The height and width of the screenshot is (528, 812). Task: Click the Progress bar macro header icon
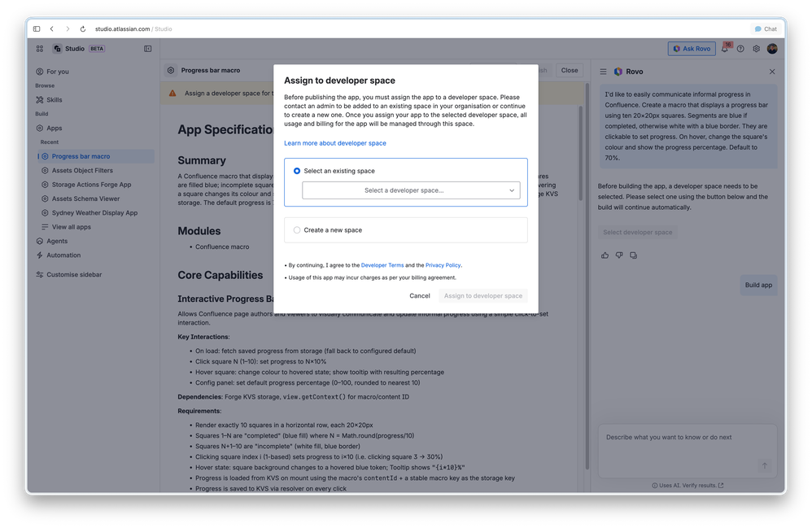pyautogui.click(x=171, y=71)
